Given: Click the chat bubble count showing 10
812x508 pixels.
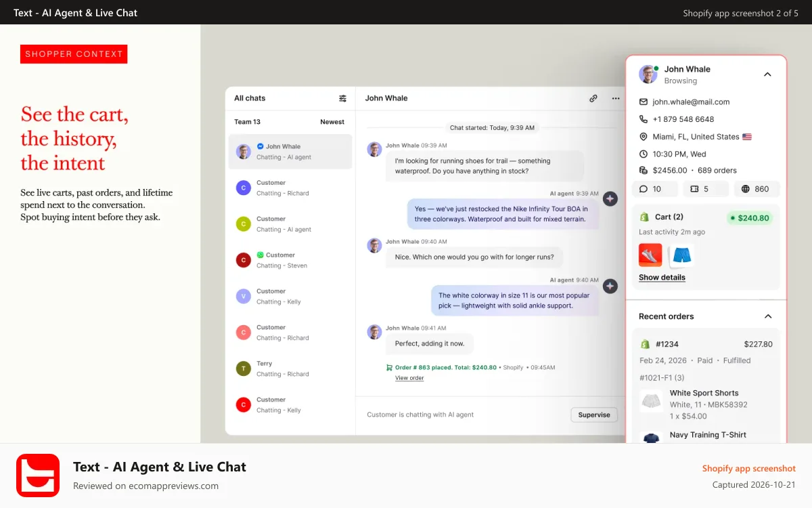Looking at the screenshot, I should [655, 189].
